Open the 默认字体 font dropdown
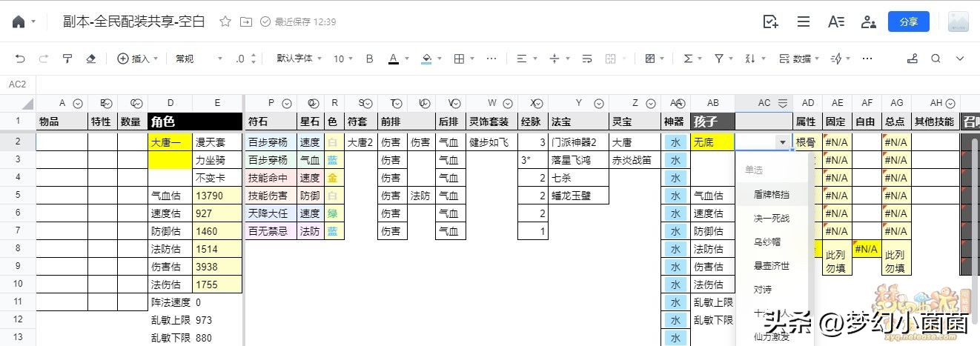Viewport: 980px width, 346px height. (x=299, y=59)
